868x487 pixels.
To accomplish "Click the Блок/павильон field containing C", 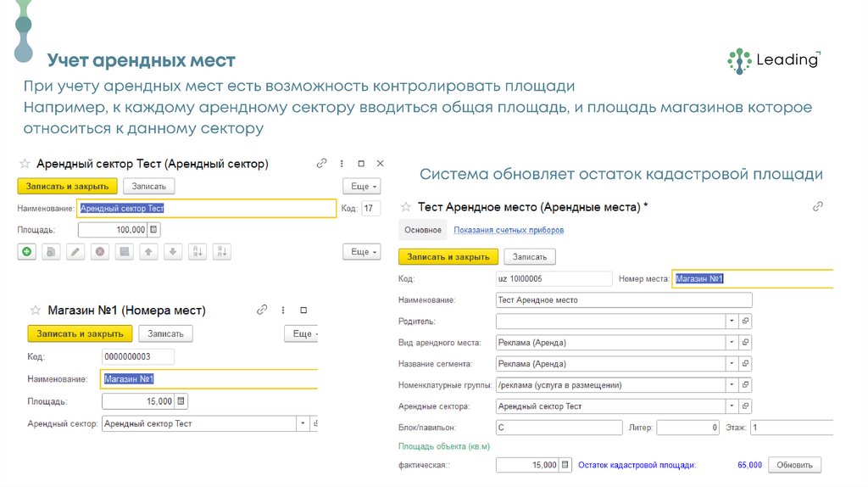I will tap(559, 427).
